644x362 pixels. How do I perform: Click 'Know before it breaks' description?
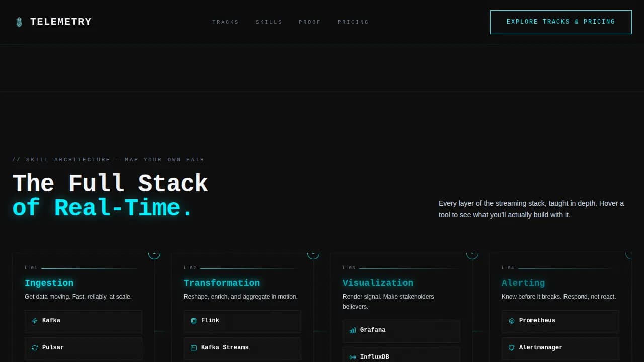558,297
